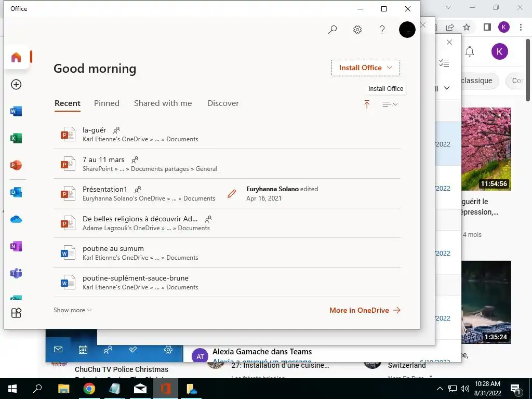
Task: Open poutine-suplément-sauce-brune document
Action: coord(227,282)
